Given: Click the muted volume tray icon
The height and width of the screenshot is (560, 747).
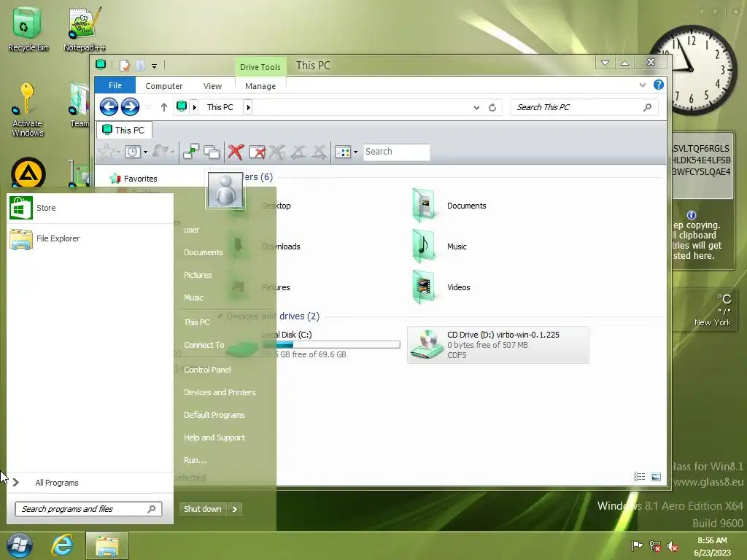Looking at the screenshot, I should (x=673, y=546).
